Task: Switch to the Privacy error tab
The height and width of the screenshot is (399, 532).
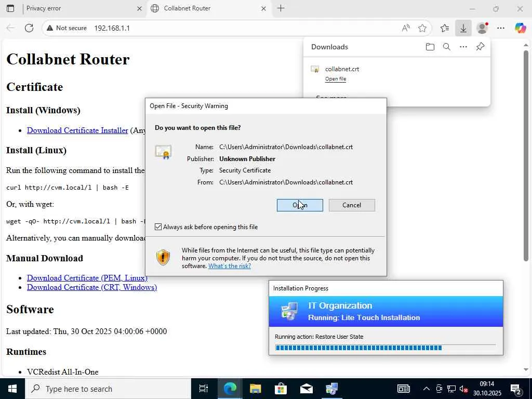Action: 81,8
